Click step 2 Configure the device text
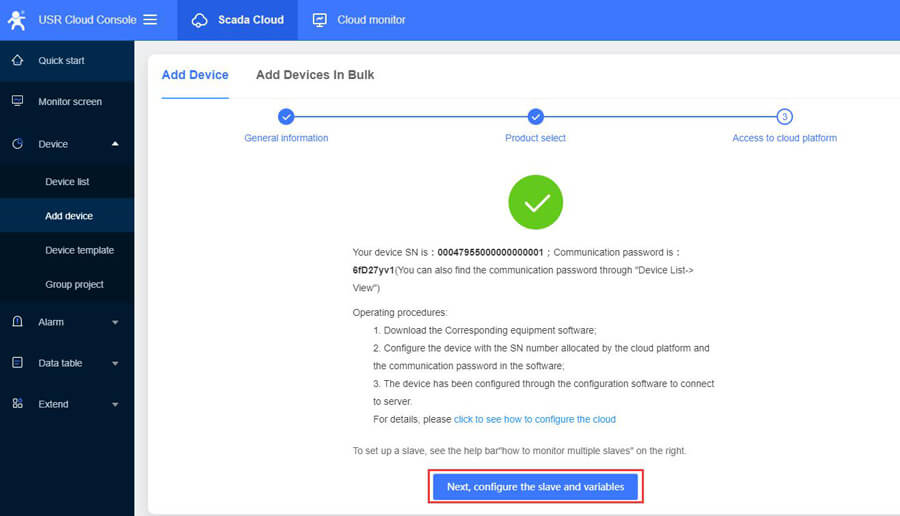 (541, 357)
